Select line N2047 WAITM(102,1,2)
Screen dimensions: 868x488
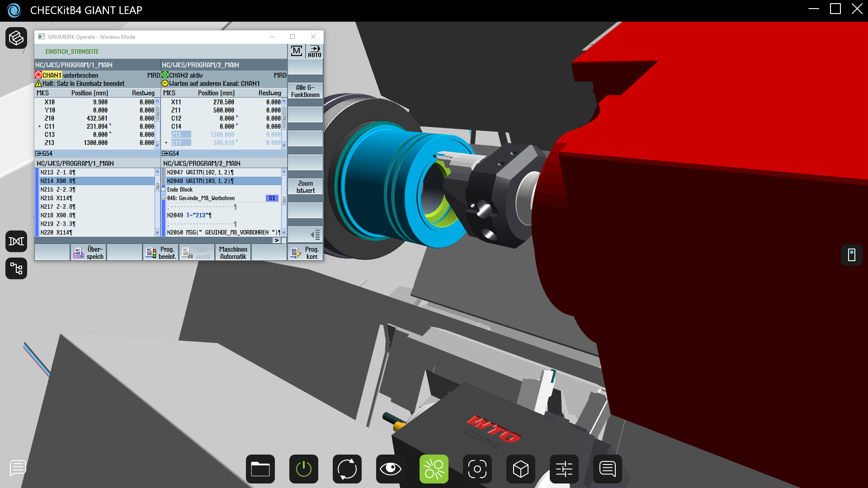point(223,172)
